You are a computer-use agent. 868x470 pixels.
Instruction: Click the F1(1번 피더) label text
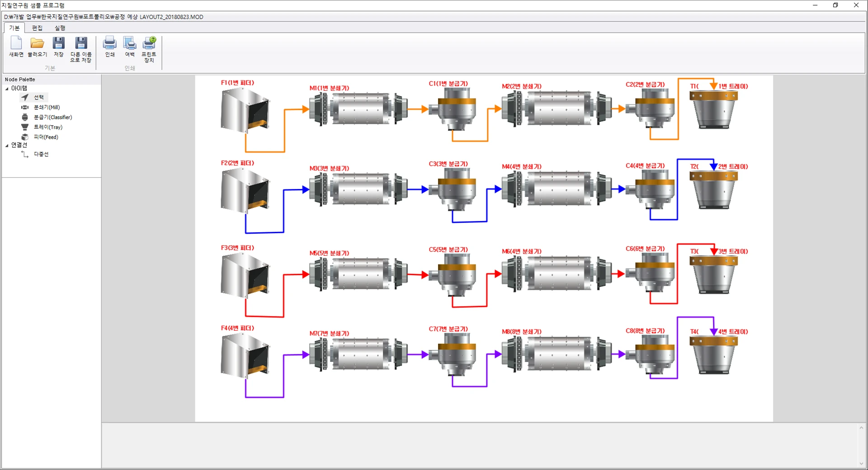[x=237, y=83]
